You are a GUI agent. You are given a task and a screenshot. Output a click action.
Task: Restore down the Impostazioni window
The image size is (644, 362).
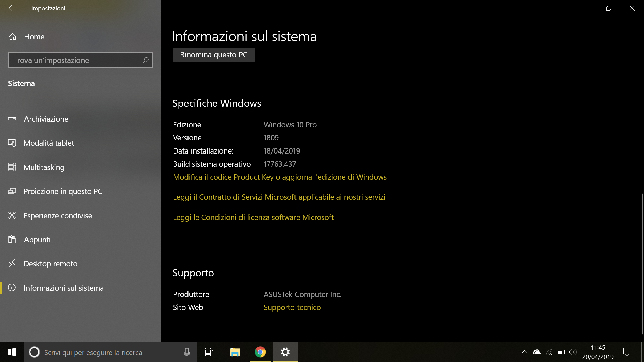[609, 8]
